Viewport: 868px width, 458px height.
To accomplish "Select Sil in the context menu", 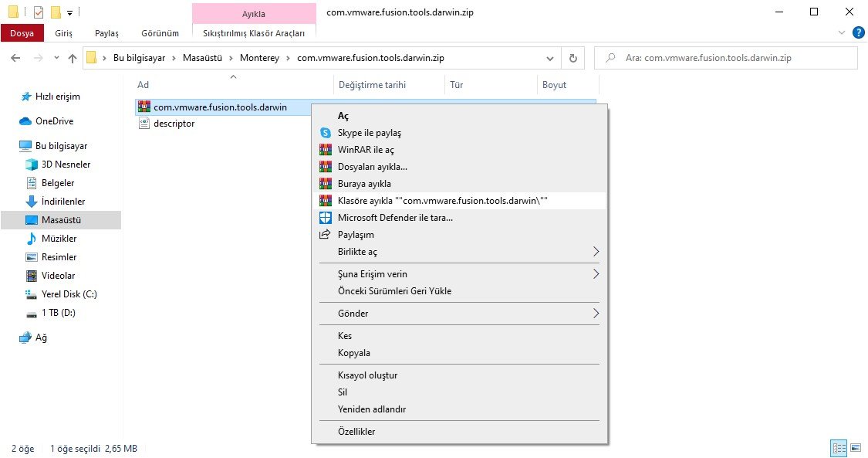I will (460, 392).
